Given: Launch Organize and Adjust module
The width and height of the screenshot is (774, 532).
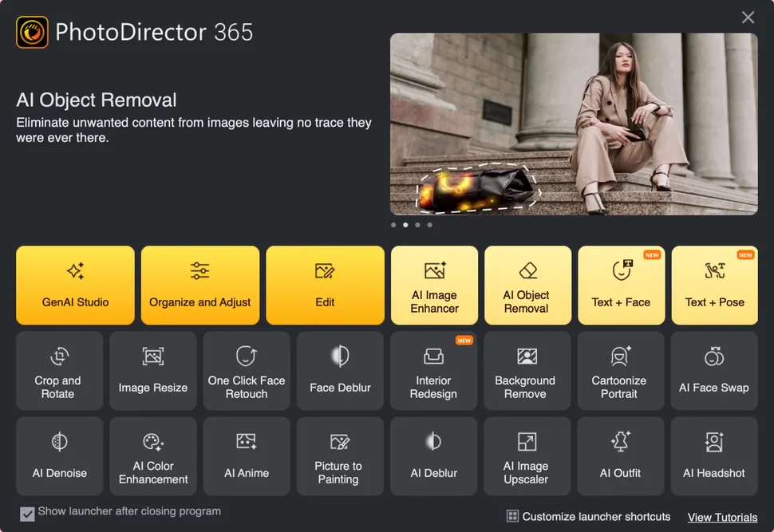Looking at the screenshot, I should pos(200,285).
